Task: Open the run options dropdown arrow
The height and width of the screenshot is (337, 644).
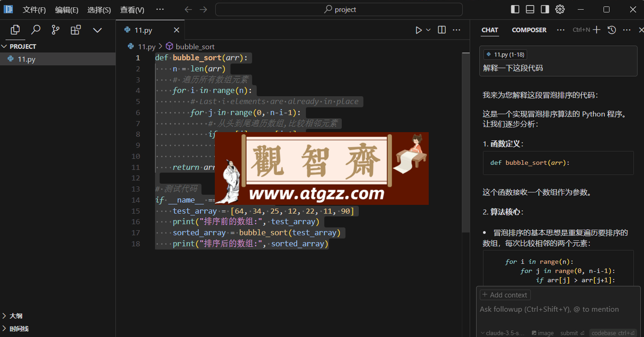Action: (428, 30)
